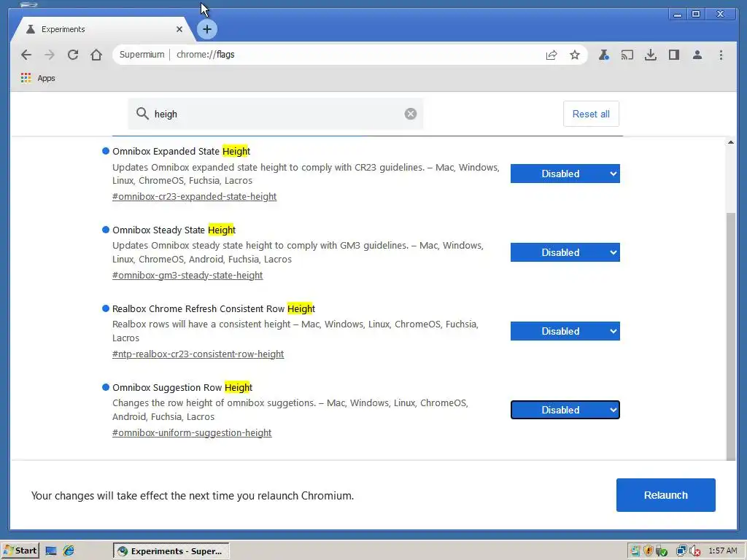The image size is (747, 560).
Task: Click the 'Omnibox Expanded State Height' flag title
Action: point(181,152)
